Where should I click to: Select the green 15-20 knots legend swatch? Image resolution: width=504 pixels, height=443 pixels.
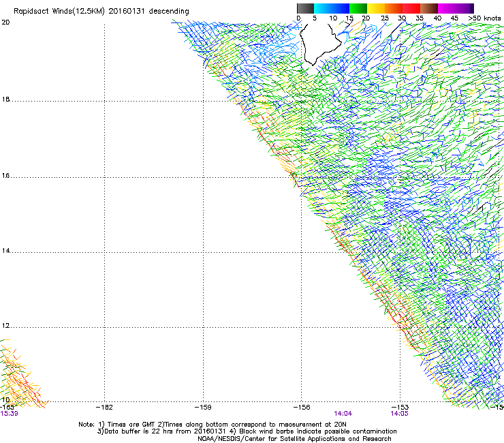coord(358,8)
